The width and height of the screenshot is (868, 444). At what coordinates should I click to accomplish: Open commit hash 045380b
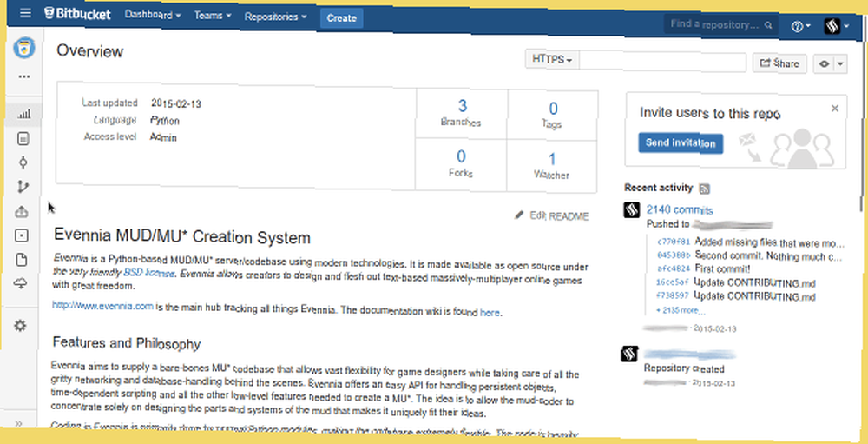[x=674, y=255]
